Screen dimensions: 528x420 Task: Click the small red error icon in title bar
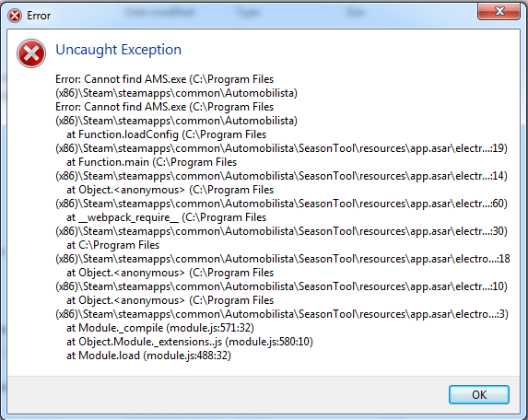(x=15, y=16)
